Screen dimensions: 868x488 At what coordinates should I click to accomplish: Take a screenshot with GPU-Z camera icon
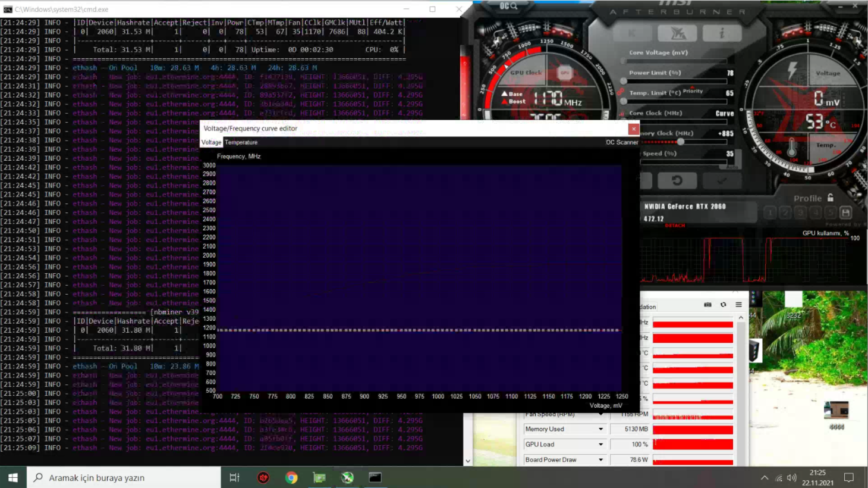(707, 305)
